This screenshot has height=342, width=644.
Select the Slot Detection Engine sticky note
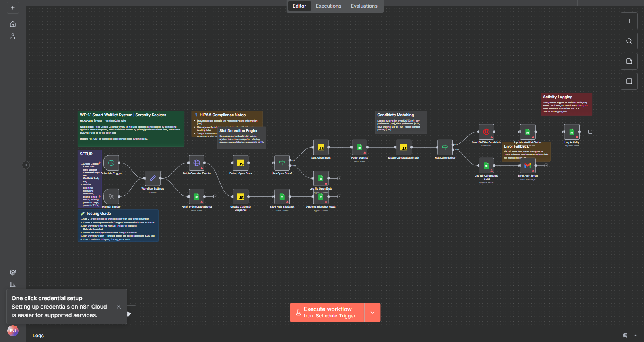pyautogui.click(x=242, y=138)
